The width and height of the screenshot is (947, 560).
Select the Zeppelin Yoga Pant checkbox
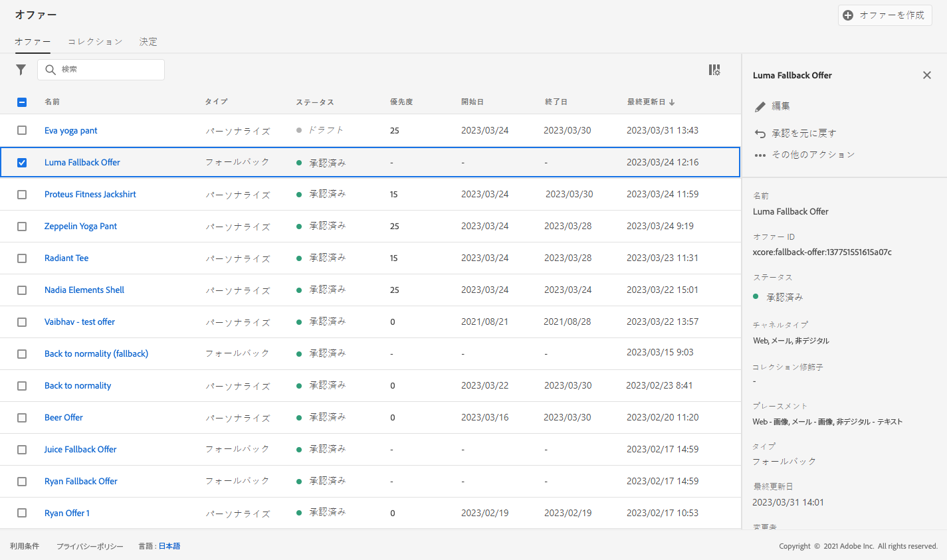[22, 227]
